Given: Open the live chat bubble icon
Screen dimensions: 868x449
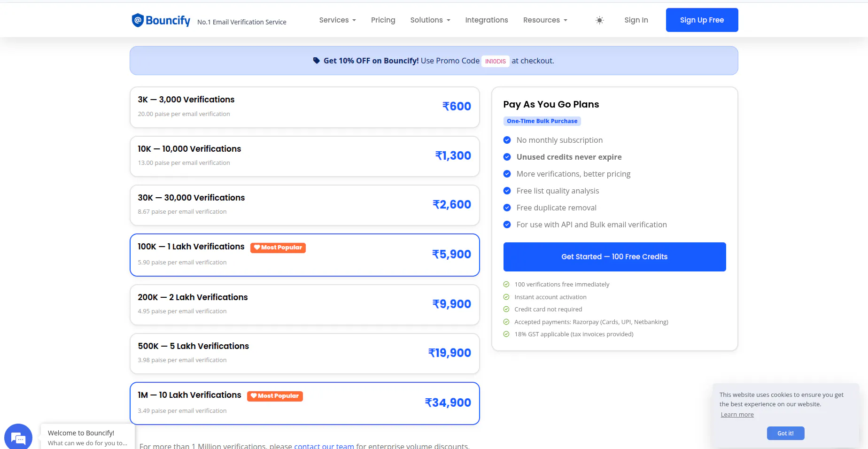Looking at the screenshot, I should click(18, 438).
